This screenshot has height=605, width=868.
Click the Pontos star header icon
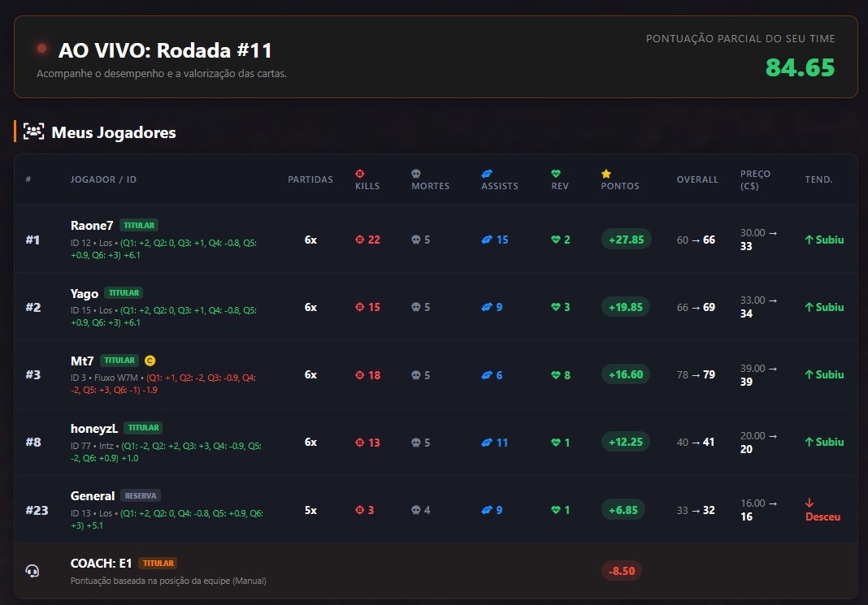606,174
